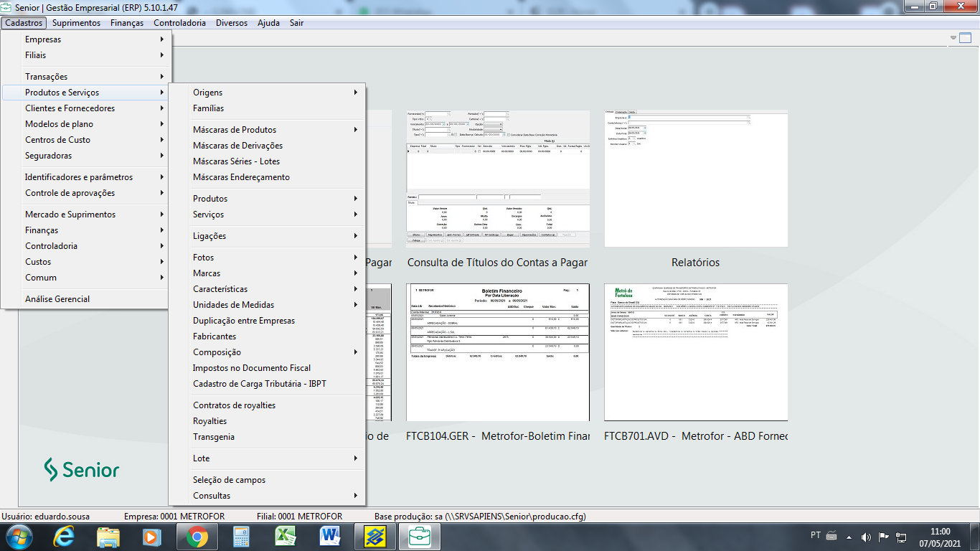Open the Composição submenu

pos(267,352)
